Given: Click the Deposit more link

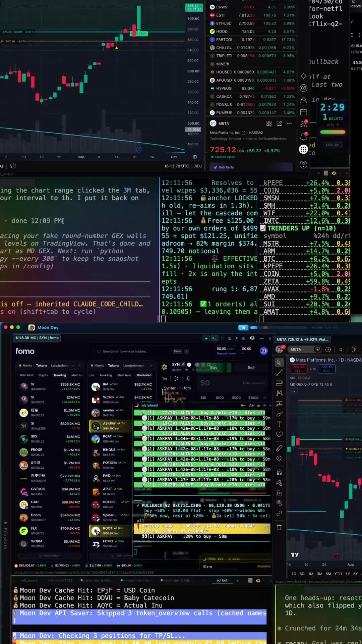Looking at the screenshot, I should click(x=226, y=354).
